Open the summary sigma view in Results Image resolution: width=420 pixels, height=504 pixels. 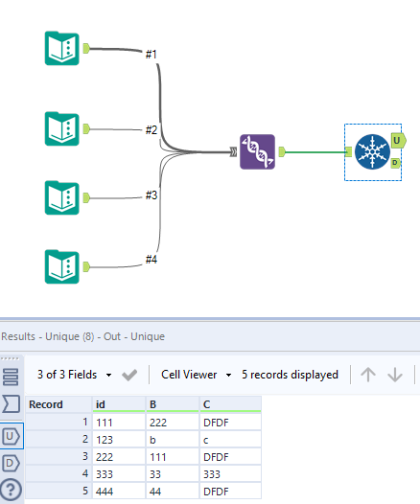pos(12,403)
